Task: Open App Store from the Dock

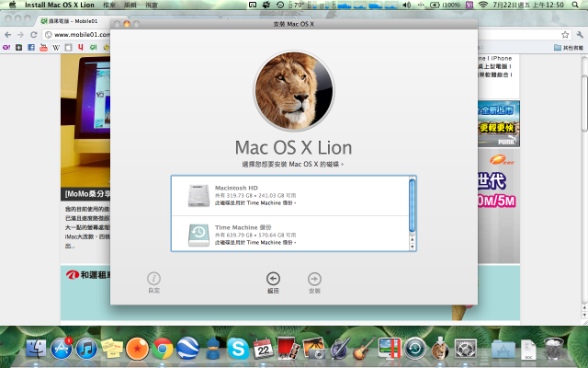Action: point(62,349)
